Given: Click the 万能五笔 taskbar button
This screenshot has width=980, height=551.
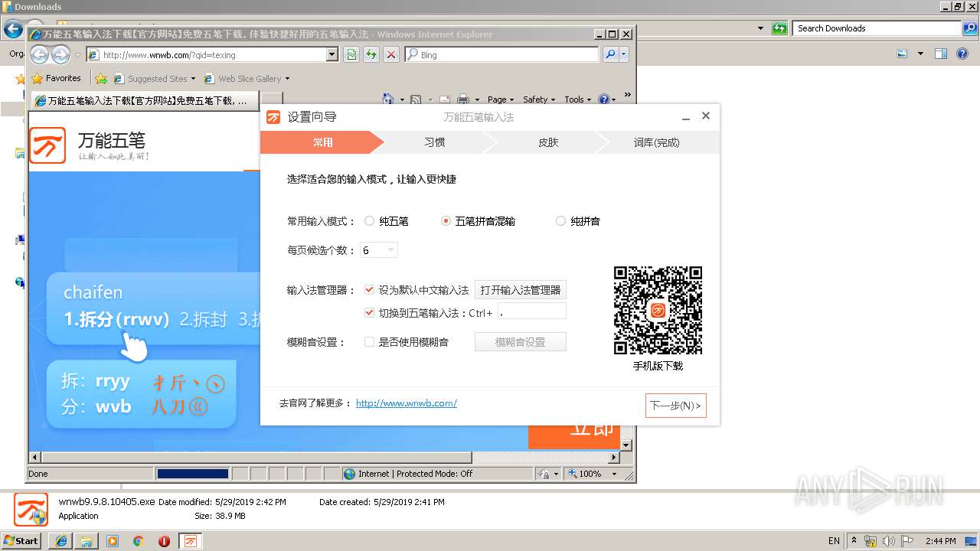Looking at the screenshot, I should pos(191,541).
